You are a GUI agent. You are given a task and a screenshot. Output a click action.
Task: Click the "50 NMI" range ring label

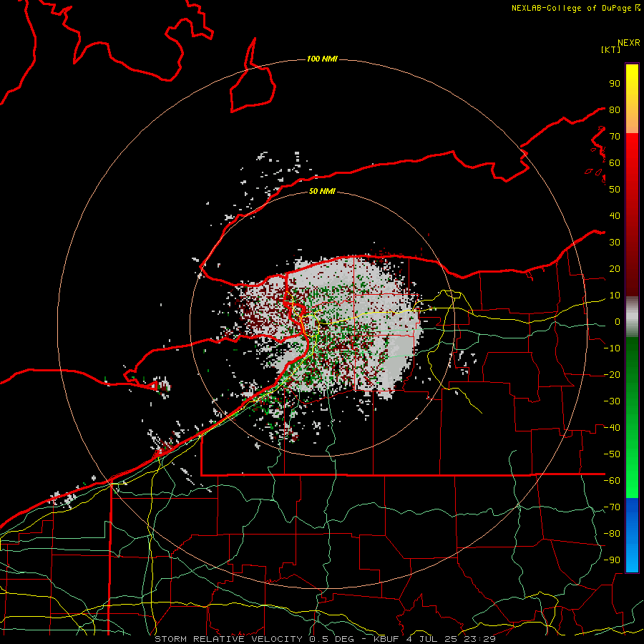[322, 191]
